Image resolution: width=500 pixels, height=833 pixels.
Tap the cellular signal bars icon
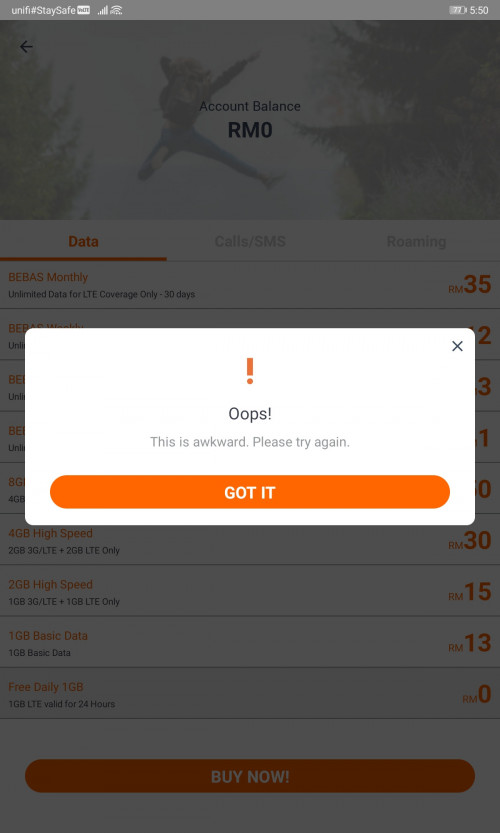click(x=103, y=10)
